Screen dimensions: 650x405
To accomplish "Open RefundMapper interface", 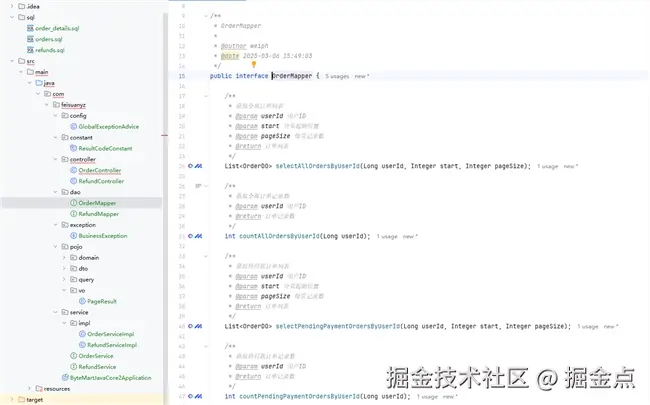I will point(99,213).
